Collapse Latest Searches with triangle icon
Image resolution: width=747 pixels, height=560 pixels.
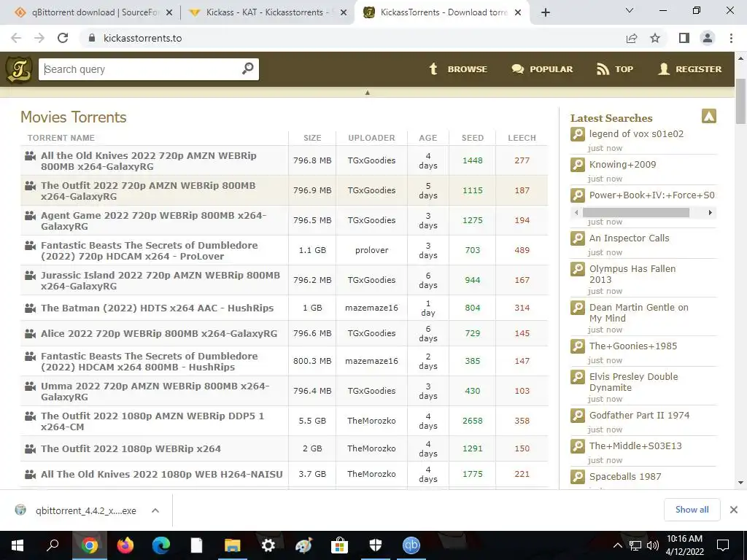[x=709, y=116]
